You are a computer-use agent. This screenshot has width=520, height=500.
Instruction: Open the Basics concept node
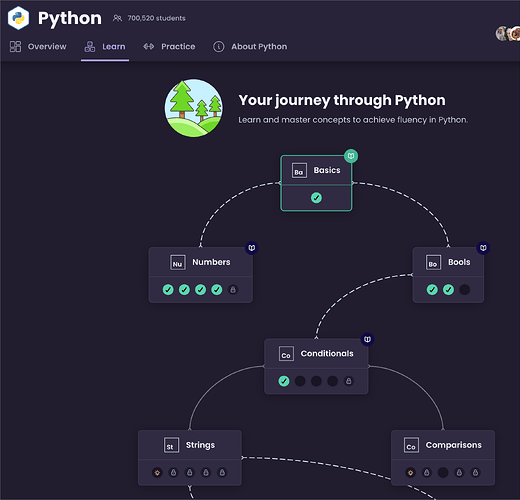tap(316, 183)
